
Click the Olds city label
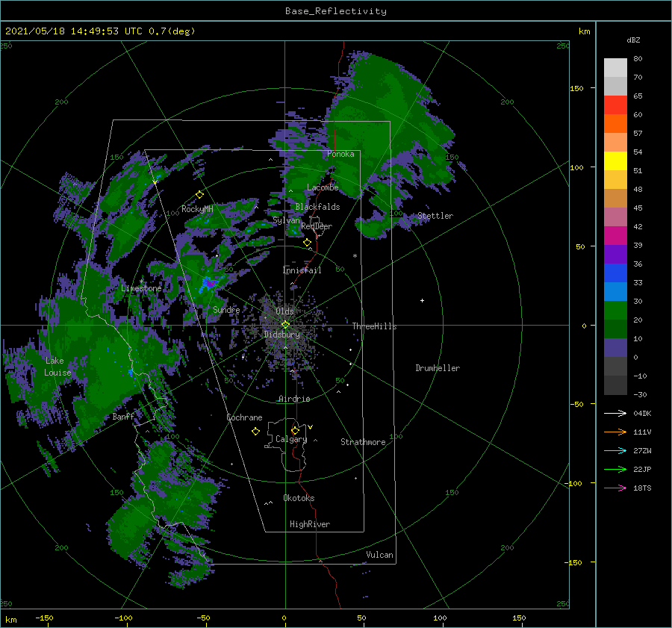click(x=284, y=311)
